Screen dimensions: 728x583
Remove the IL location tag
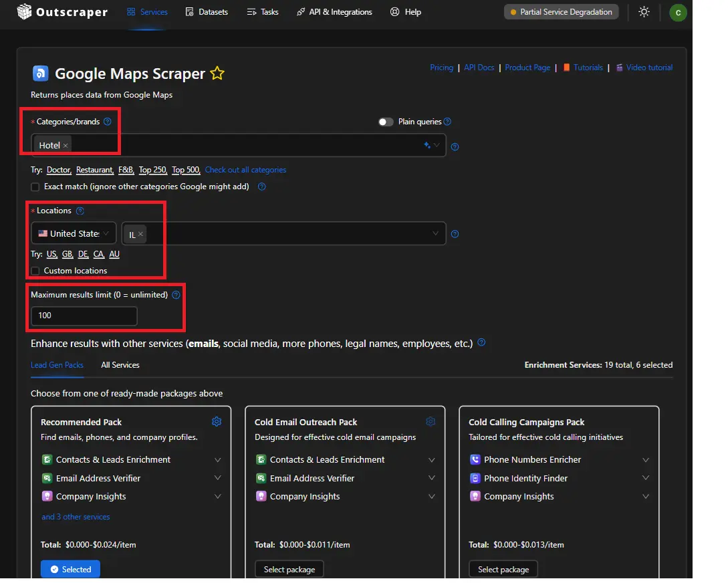point(140,235)
